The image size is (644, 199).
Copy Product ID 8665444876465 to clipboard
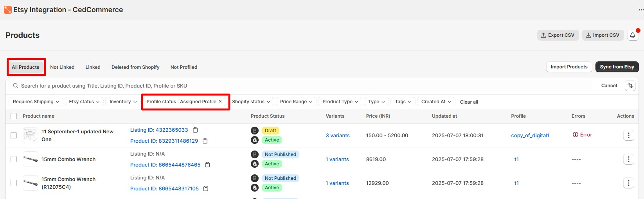pos(207,165)
